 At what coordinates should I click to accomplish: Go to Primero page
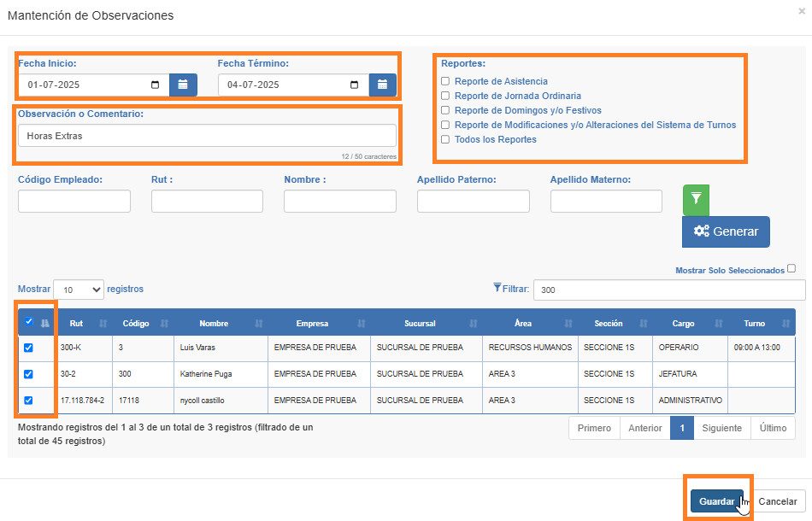(x=594, y=428)
